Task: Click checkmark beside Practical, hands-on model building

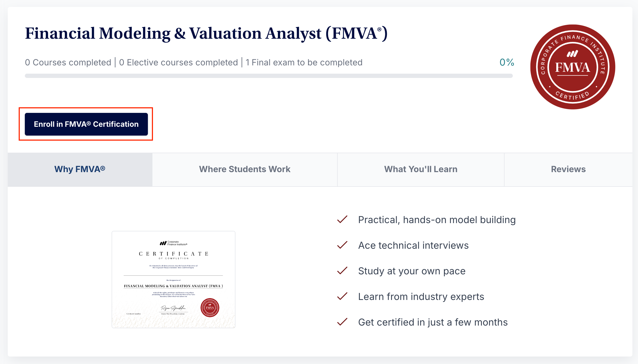Action: (342, 220)
